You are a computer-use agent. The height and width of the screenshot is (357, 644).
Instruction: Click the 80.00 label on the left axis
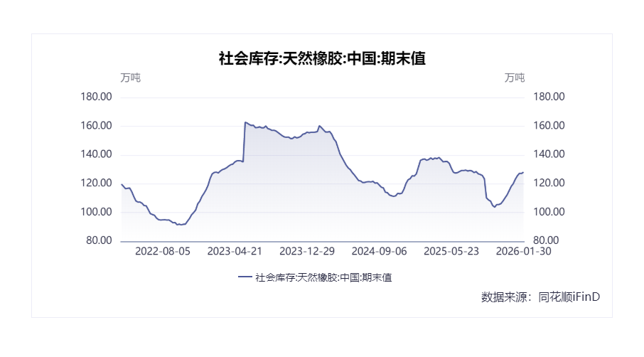point(100,241)
